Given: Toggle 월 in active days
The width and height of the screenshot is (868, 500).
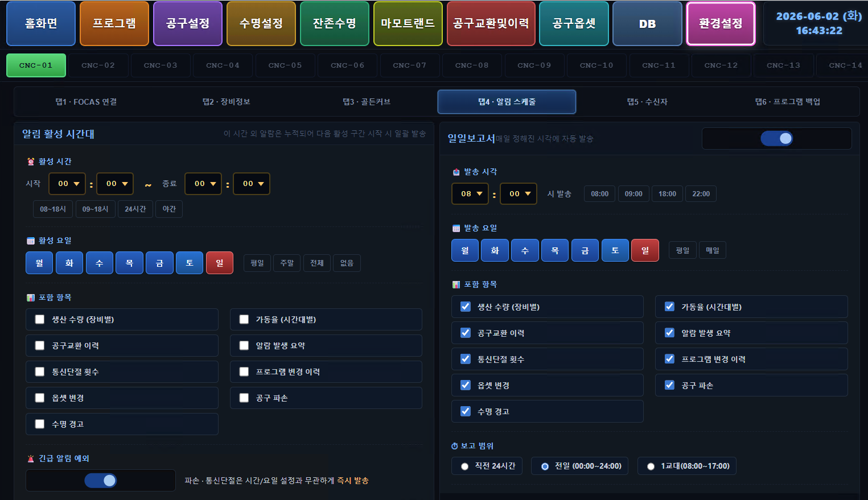Looking at the screenshot, I should tap(39, 263).
